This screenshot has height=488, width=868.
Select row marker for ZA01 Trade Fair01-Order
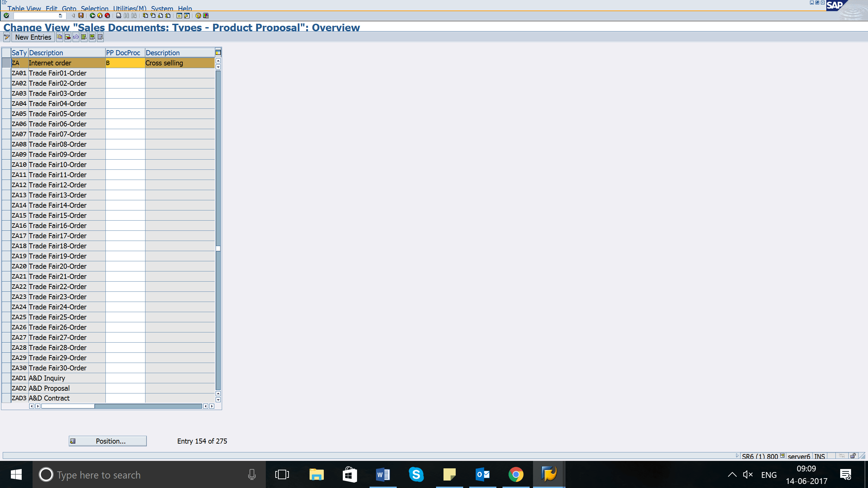pos(6,73)
